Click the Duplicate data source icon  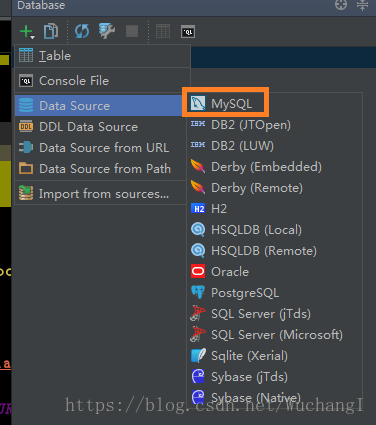(x=51, y=31)
